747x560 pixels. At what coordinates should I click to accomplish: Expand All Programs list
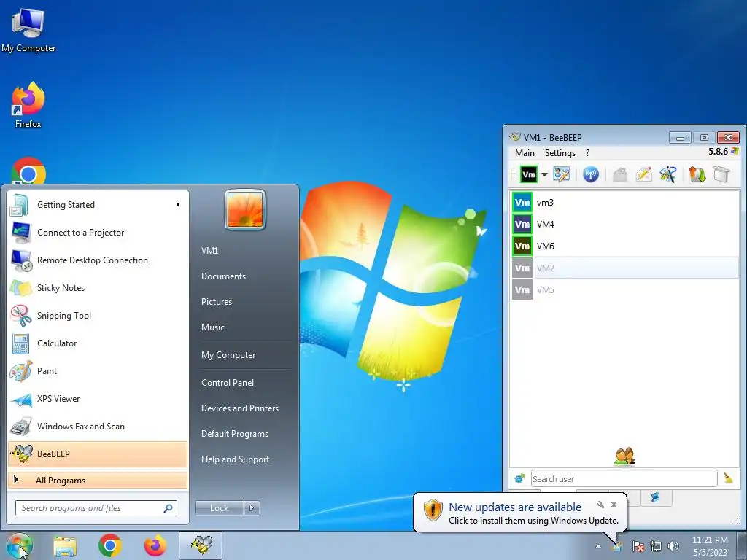coord(98,480)
